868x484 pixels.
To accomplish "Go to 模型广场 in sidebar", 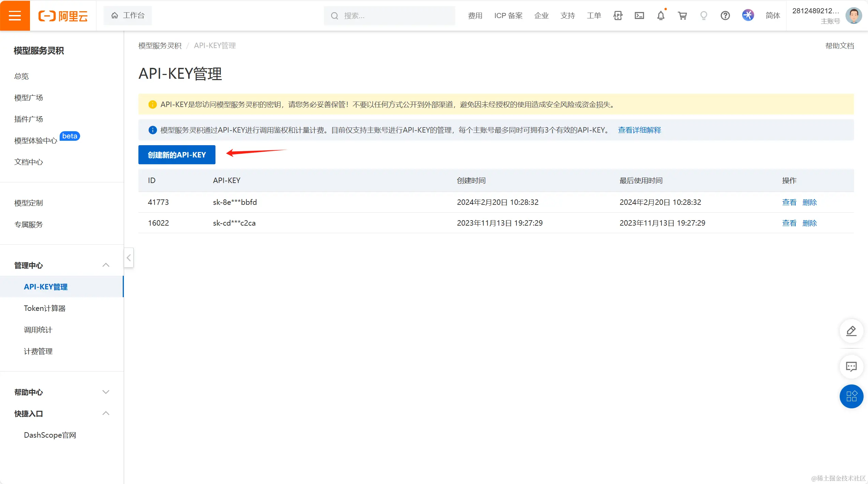I will tap(29, 97).
